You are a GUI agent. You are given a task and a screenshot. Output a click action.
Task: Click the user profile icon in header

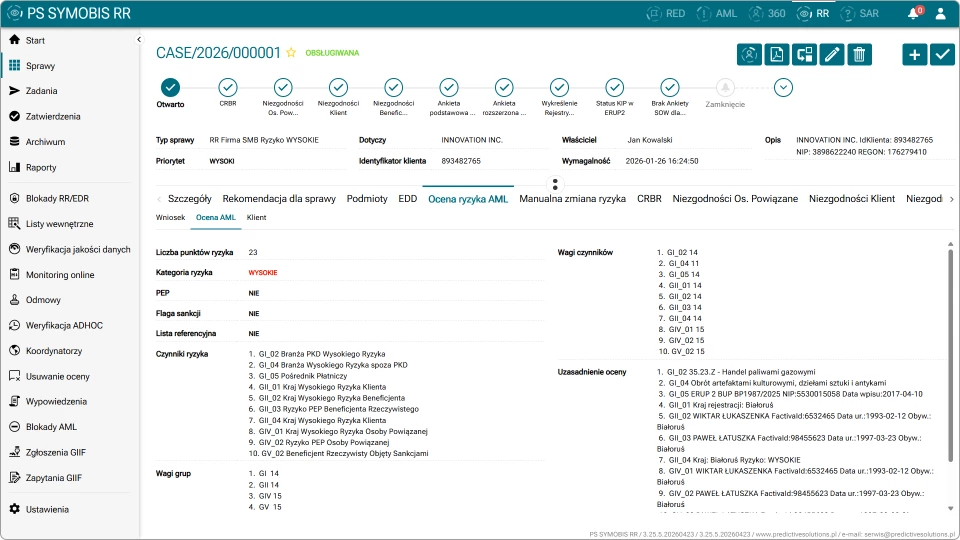coord(940,13)
